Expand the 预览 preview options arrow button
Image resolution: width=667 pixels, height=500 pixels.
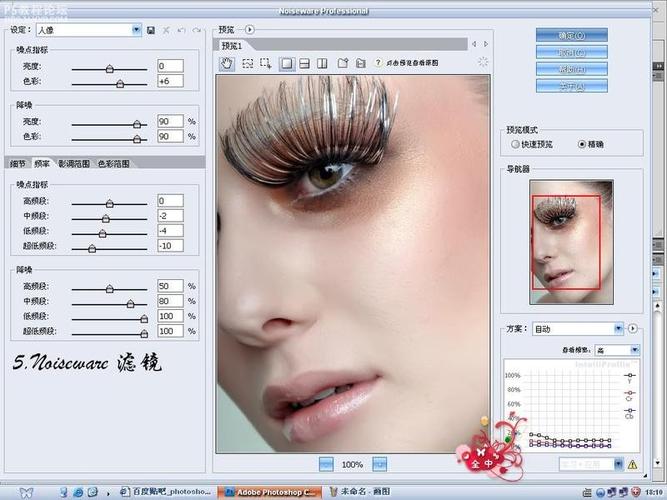point(250,30)
